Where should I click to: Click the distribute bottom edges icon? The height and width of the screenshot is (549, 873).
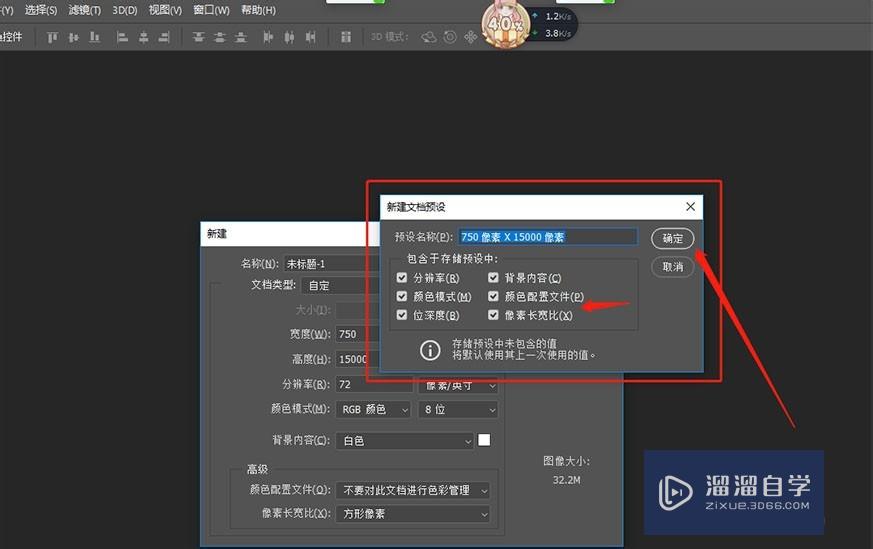(241, 37)
